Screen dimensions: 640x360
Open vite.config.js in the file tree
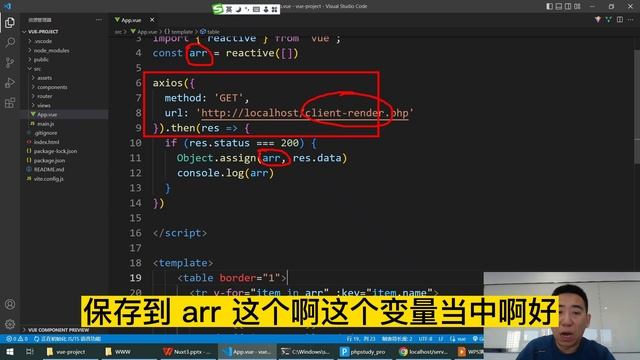tap(48, 179)
